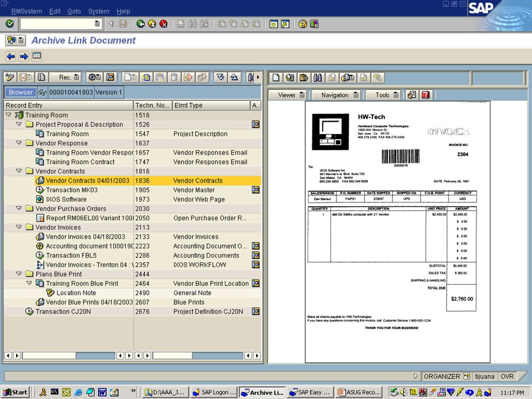Click the Elmt Type column header
This screenshot has width=532, height=399.
(211, 105)
